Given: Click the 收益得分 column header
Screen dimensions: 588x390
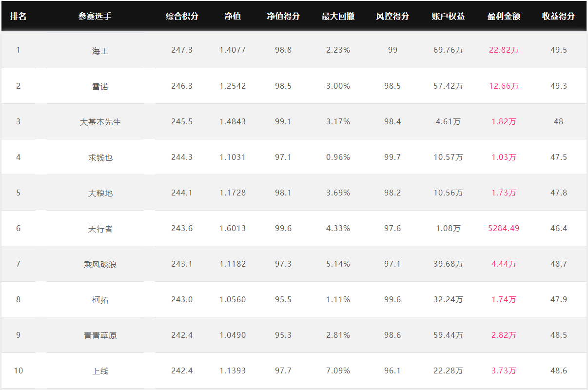Looking at the screenshot, I should [558, 16].
